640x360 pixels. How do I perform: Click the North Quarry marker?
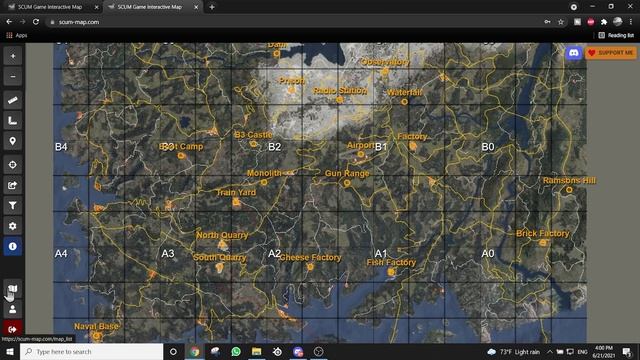click(x=222, y=244)
